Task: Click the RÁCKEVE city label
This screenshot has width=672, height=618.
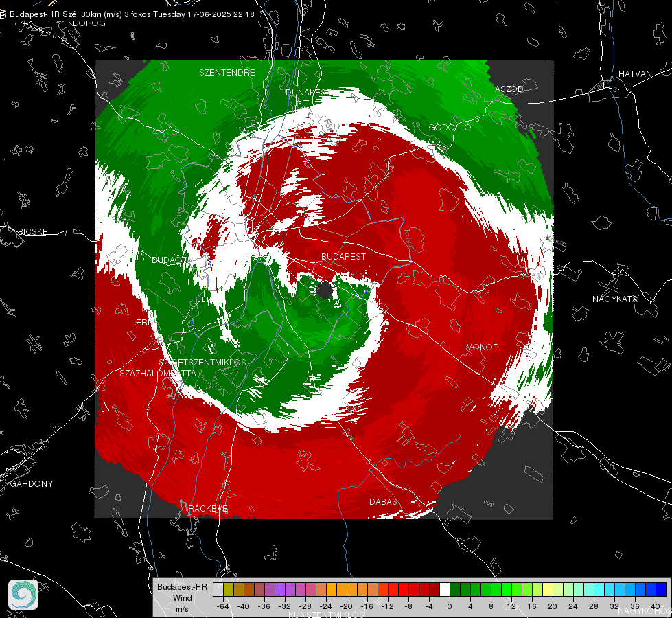Action: pos(208,509)
